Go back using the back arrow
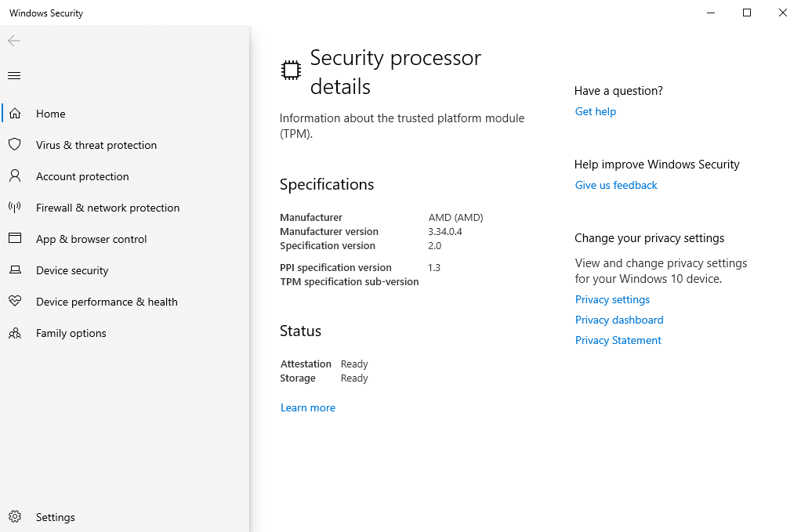This screenshot has width=801, height=532. tap(14, 41)
